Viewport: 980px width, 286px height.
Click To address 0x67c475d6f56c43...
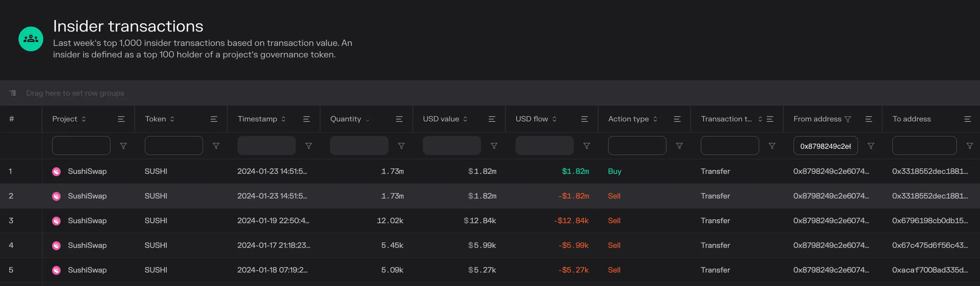point(930,245)
